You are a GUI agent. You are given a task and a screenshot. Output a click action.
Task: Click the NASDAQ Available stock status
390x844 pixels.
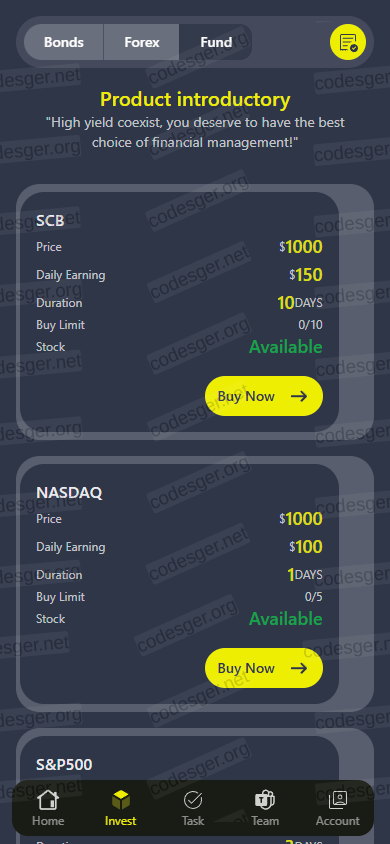tap(286, 619)
